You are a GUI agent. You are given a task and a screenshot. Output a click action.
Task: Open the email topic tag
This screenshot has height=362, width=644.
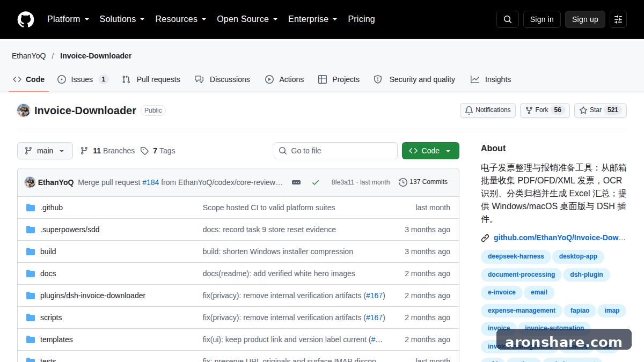[539, 292]
